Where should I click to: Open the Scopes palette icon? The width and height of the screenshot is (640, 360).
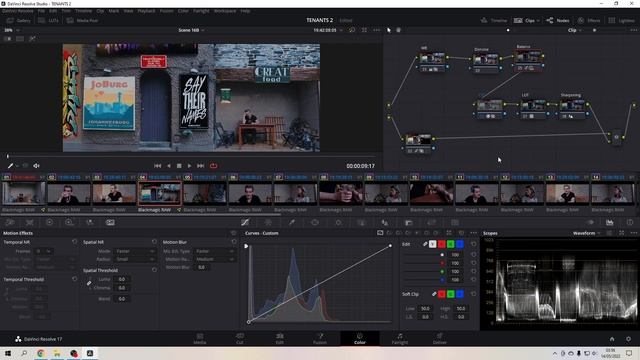pos(610,222)
